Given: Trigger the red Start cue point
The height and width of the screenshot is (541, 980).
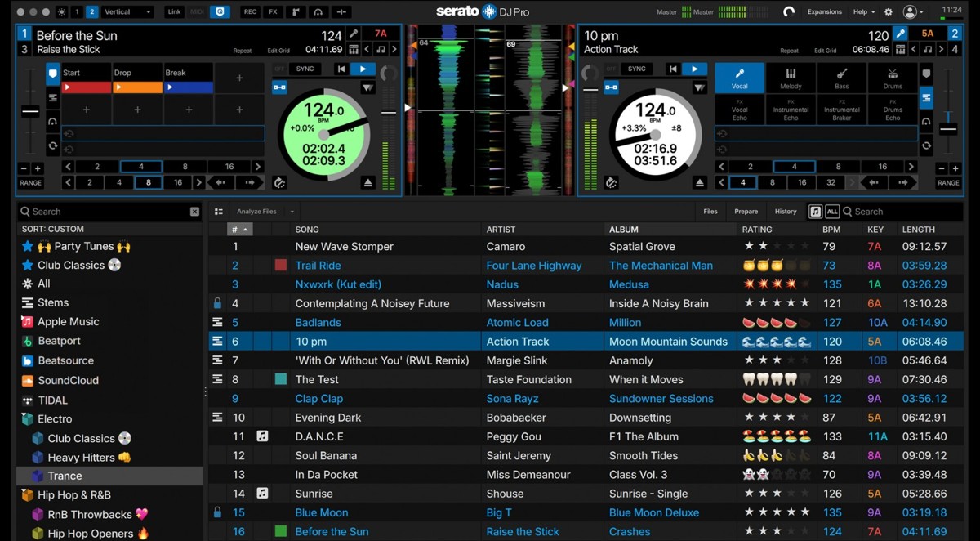Looking at the screenshot, I should 87,87.
